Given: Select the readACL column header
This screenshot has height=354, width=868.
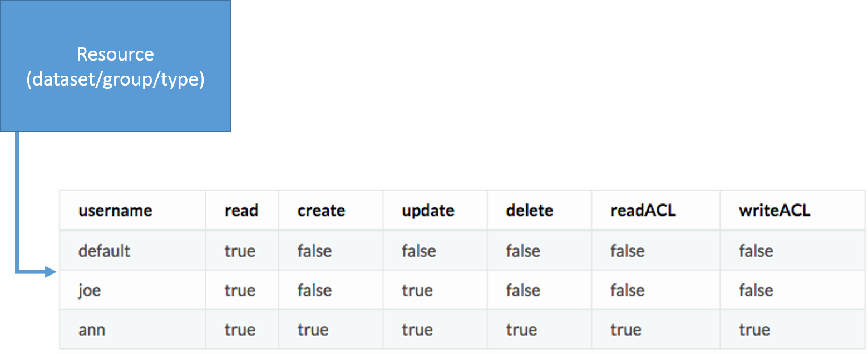Looking at the screenshot, I should click(x=643, y=211).
